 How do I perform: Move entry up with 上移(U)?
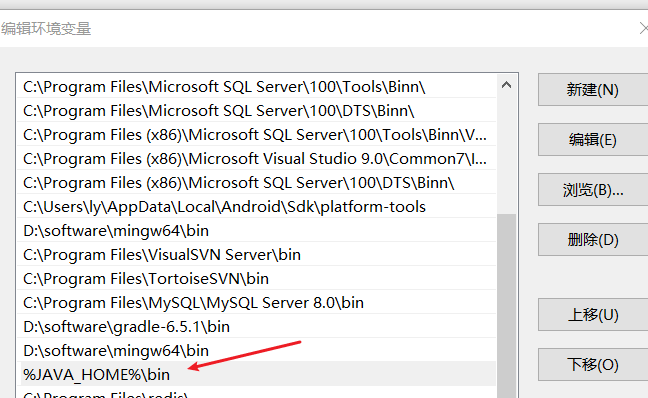(593, 315)
